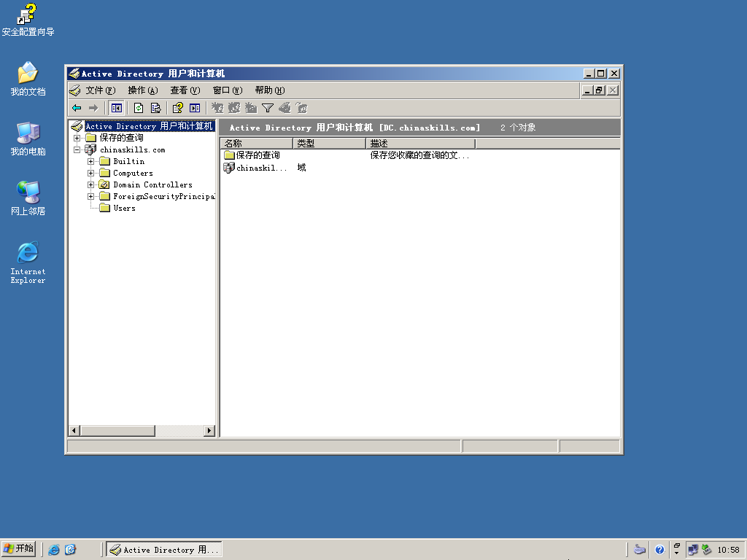Click tree pane scroll left arrow
The image size is (747, 560).
click(x=74, y=430)
